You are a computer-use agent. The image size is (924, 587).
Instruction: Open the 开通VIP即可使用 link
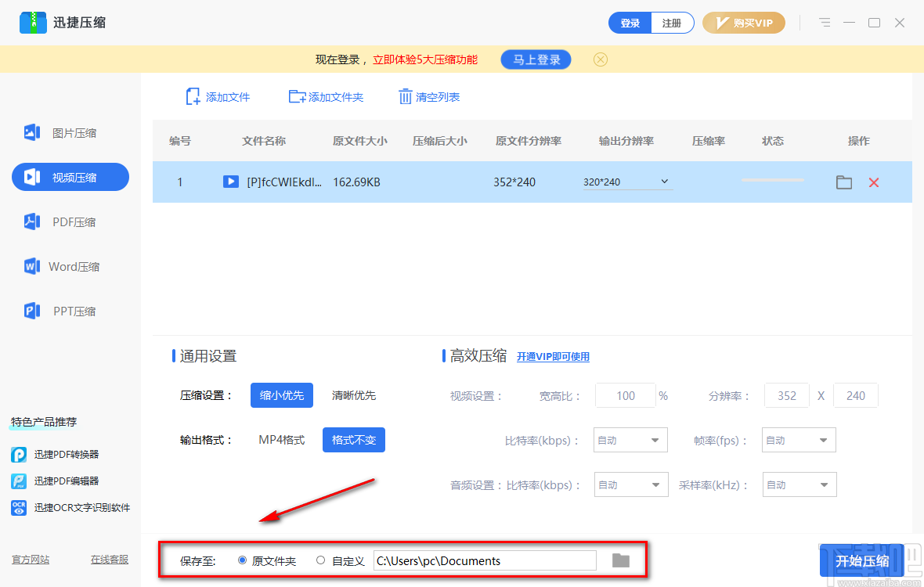553,356
